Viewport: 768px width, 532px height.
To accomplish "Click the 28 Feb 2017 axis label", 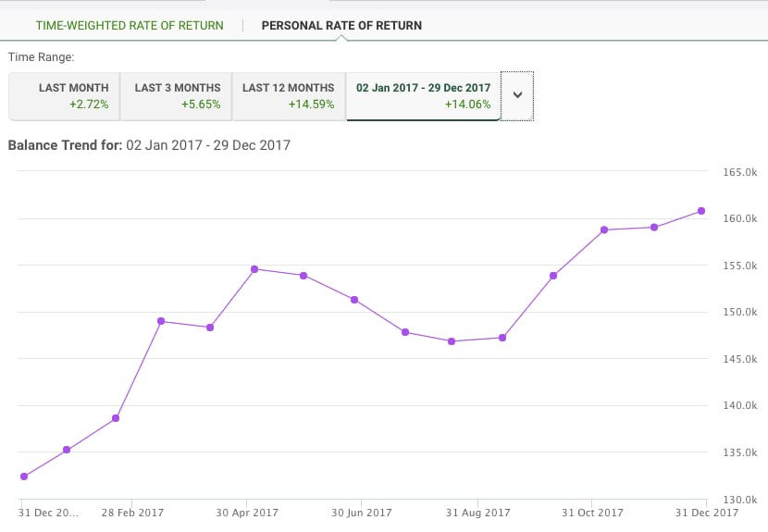I will tap(132, 513).
